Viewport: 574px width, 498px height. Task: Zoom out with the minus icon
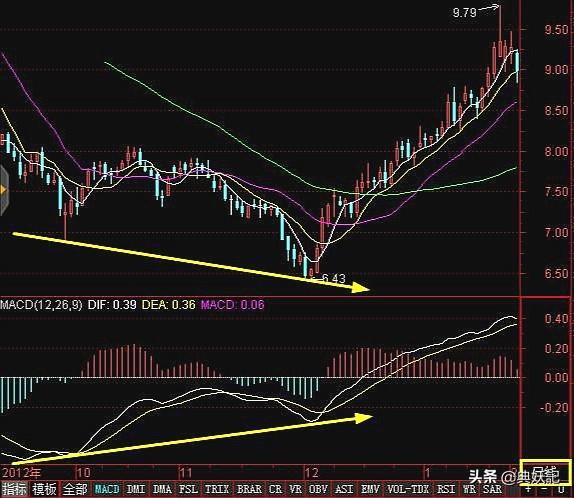(x=545, y=490)
